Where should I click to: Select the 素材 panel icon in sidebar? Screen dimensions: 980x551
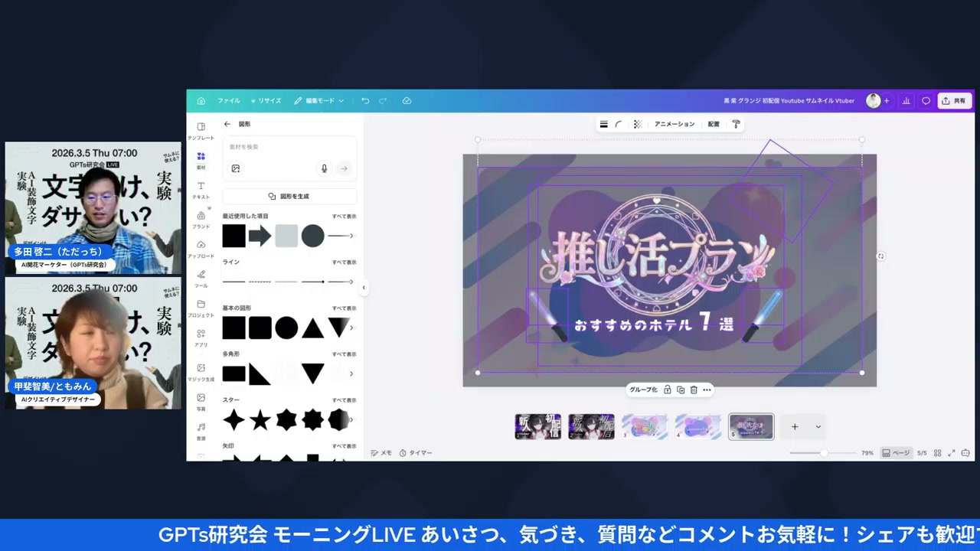pyautogui.click(x=201, y=156)
